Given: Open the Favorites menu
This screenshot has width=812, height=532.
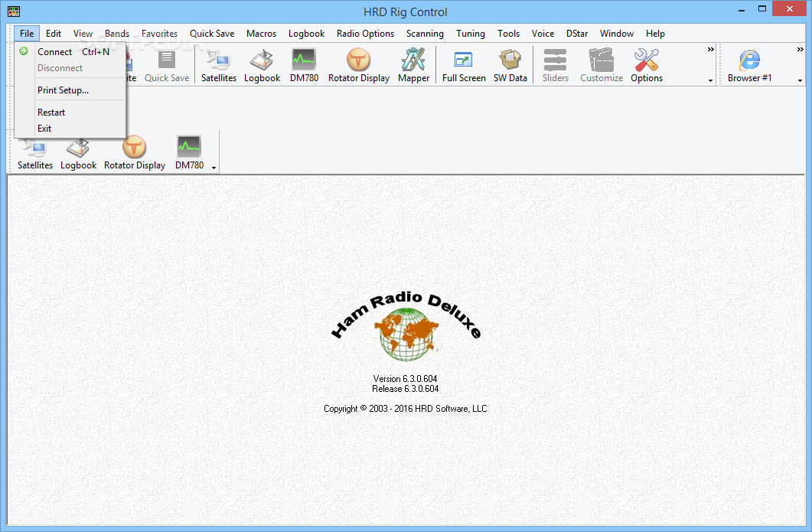Looking at the screenshot, I should tap(159, 34).
